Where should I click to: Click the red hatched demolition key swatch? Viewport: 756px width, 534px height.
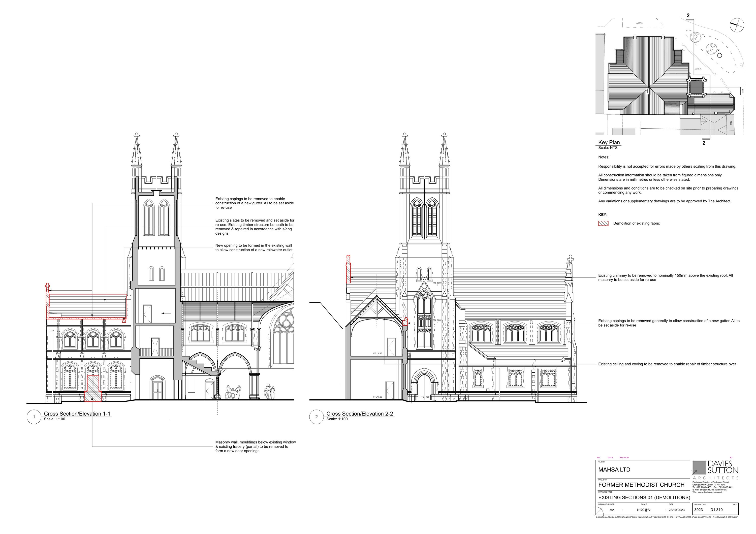click(x=603, y=223)
